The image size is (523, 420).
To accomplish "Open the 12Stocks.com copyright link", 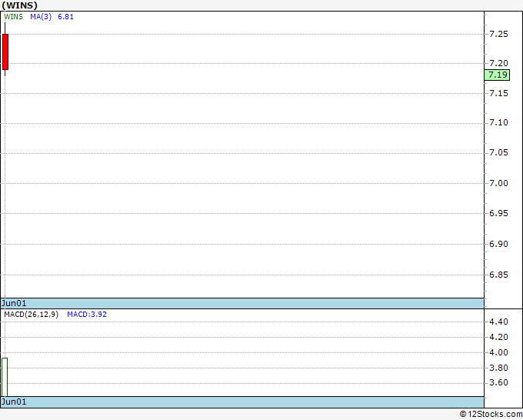I will [x=491, y=415].
